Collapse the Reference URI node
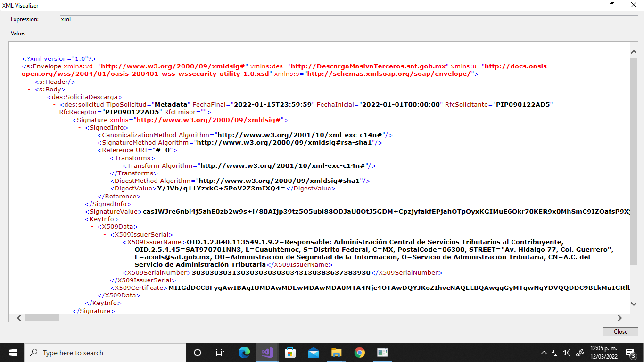This screenshot has width=644, height=362. tap(92, 150)
